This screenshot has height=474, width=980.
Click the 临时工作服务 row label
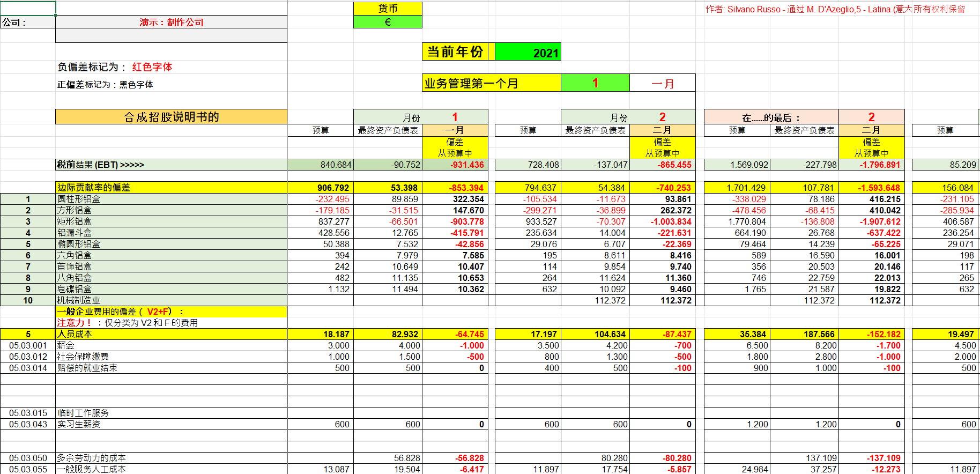[172, 412]
